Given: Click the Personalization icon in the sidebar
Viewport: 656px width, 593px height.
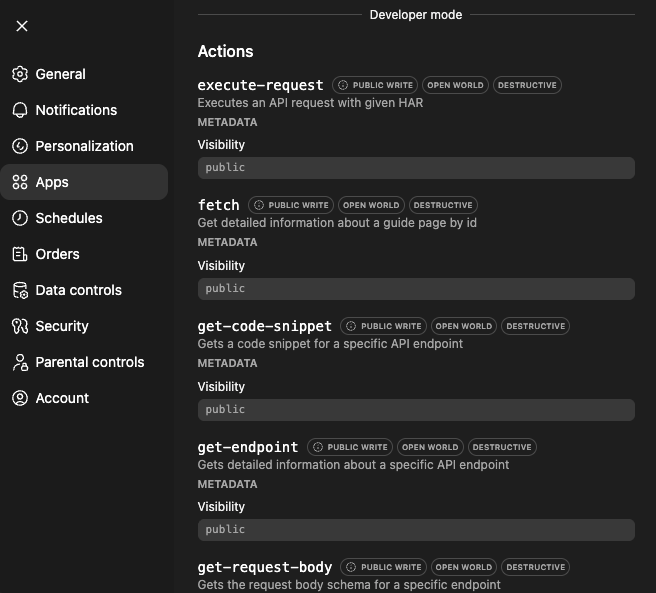Looking at the screenshot, I should (x=20, y=146).
